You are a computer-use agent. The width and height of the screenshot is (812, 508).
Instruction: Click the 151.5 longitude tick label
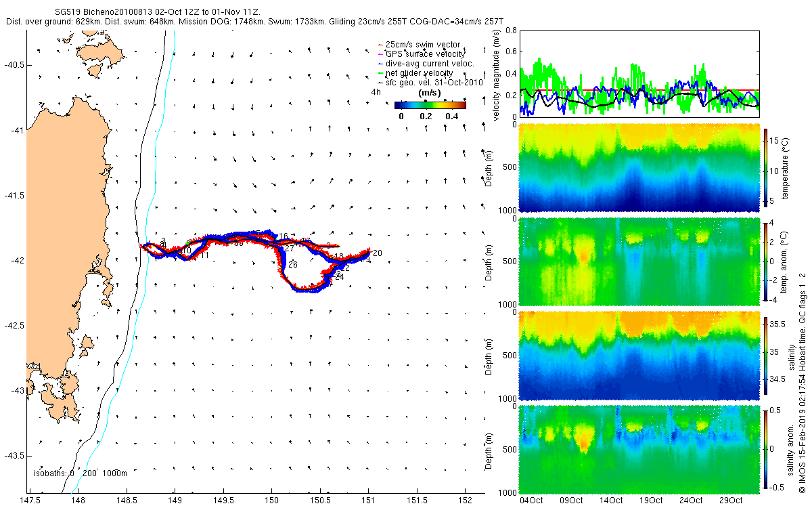417,501
